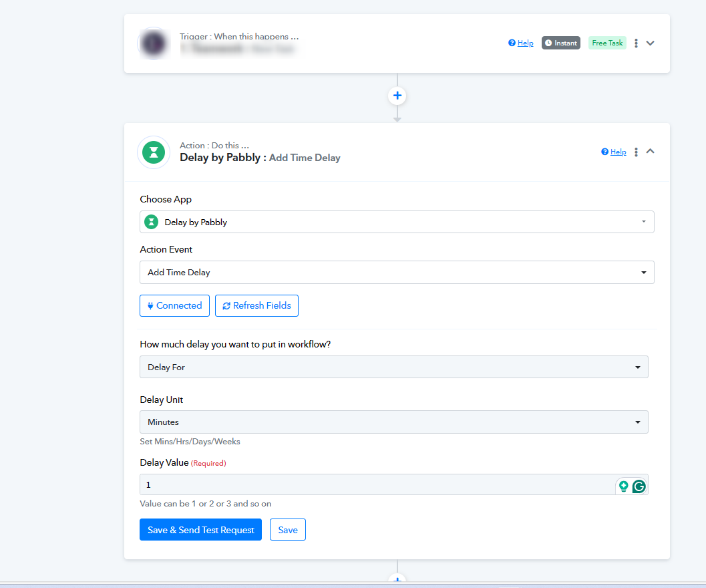Click the Save button
Image resolution: width=706 pixels, height=588 pixels.
point(288,530)
